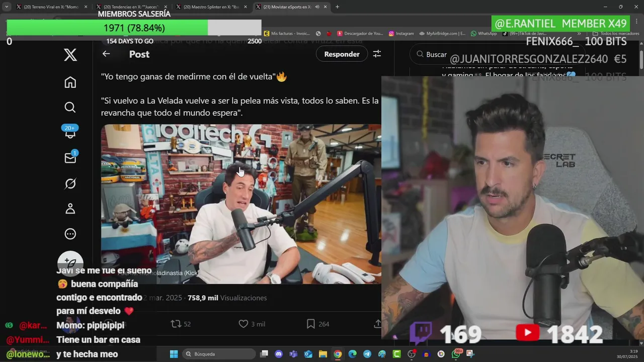Open Microsoft Teams from the taskbar
Screen dimensions: 644x362
(293, 354)
